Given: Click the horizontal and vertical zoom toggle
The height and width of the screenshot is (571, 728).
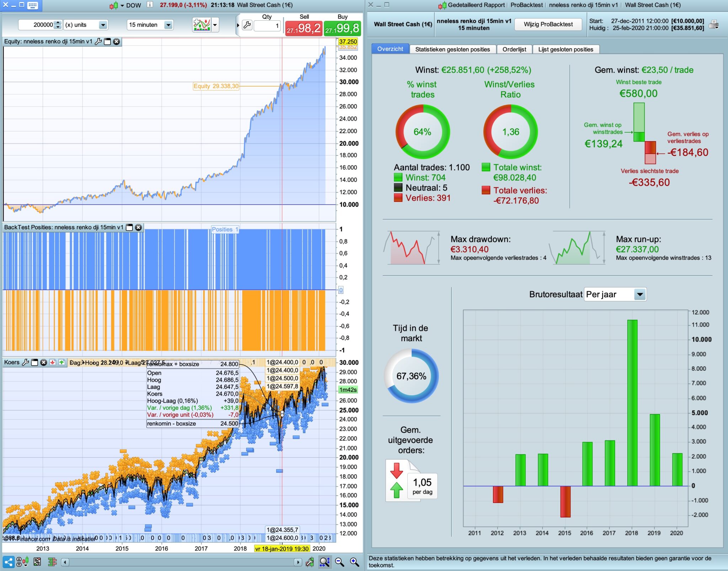Looking at the screenshot, I should point(325,562).
